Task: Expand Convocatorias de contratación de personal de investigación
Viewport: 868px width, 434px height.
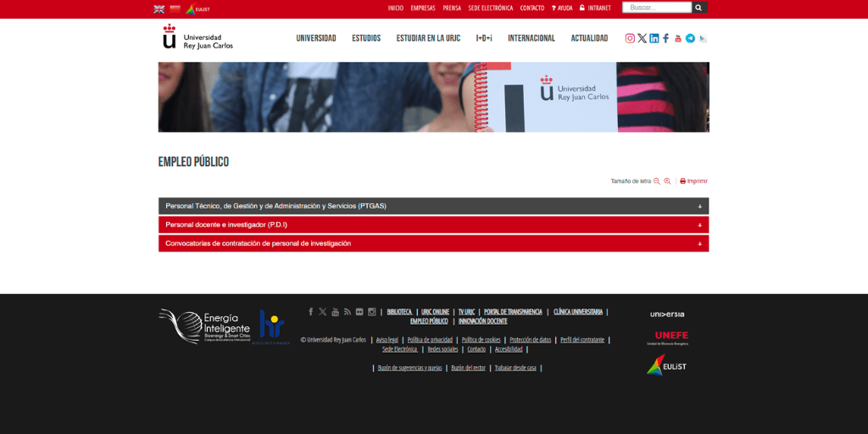Action: (433, 243)
